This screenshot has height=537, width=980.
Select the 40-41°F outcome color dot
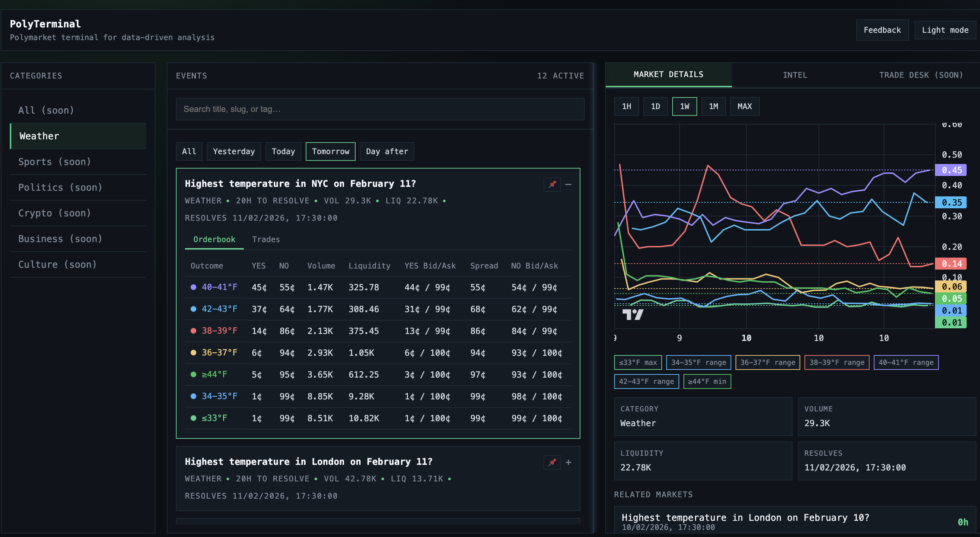coord(193,288)
